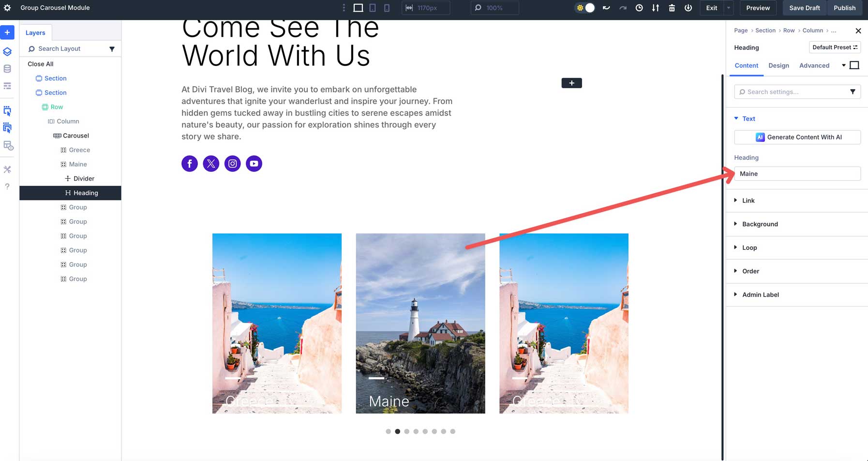
Task: Open the editing history panel
Action: (x=639, y=8)
